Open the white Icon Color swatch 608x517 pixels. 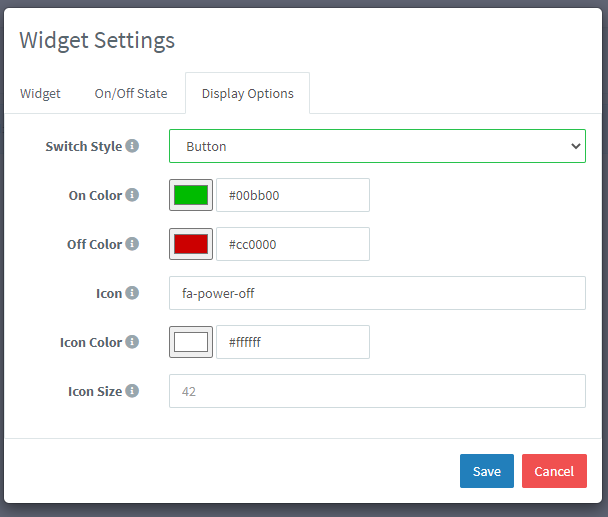pos(191,342)
